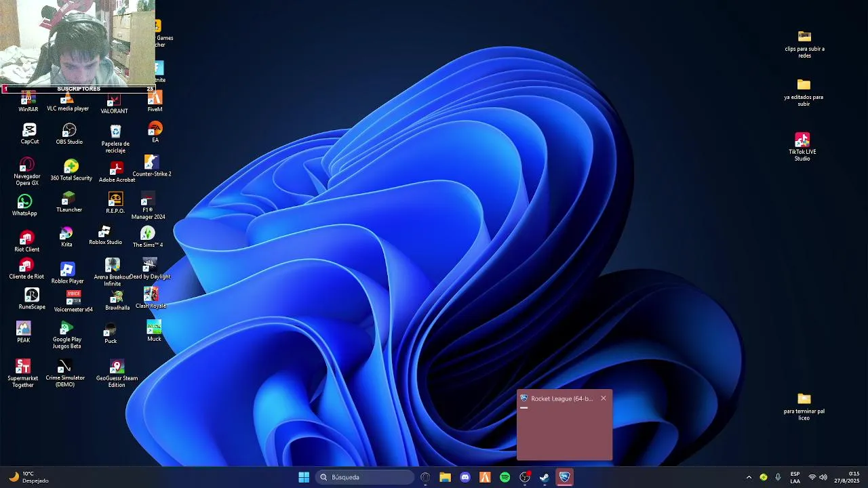The image size is (868, 488).
Task: Switch to OBS Studio in taskbar
Action: [525, 477]
